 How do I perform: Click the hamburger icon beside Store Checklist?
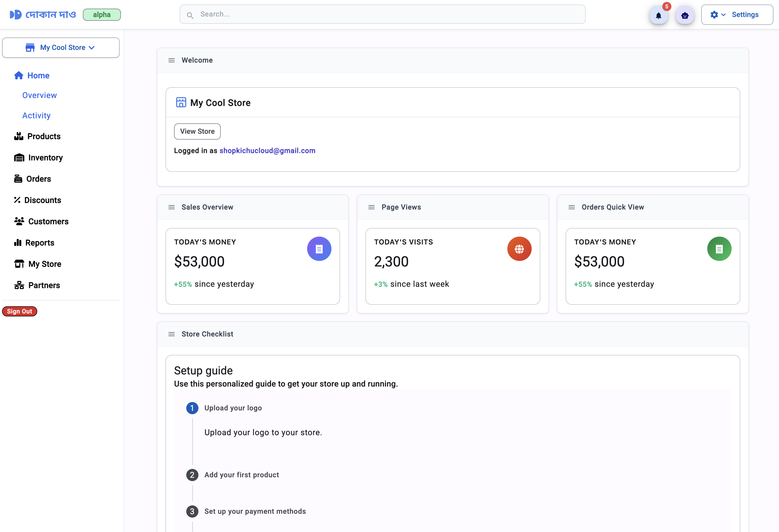(x=172, y=334)
